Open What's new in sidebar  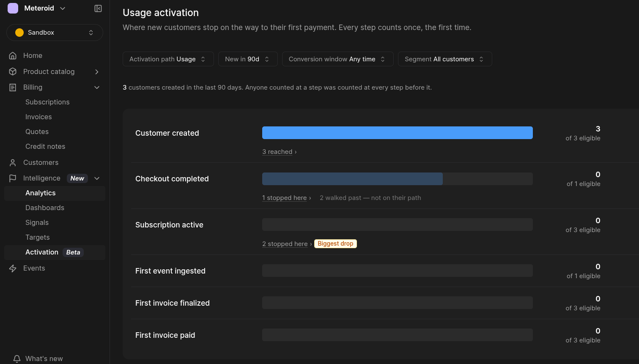click(x=44, y=359)
